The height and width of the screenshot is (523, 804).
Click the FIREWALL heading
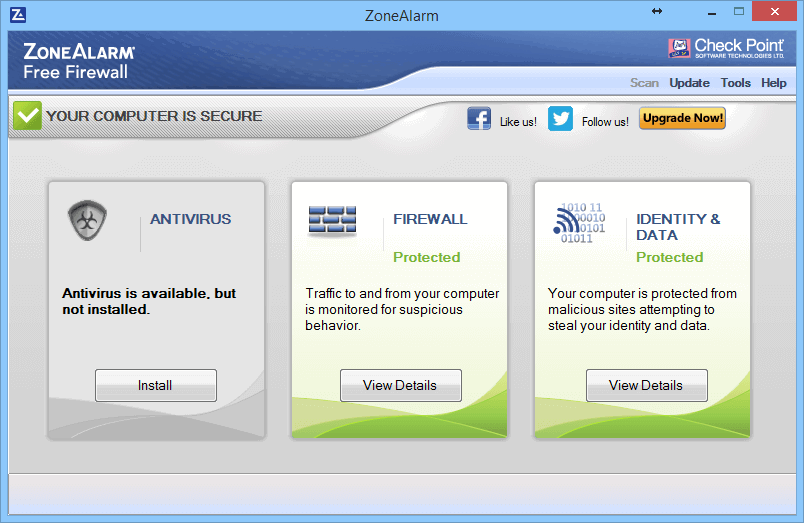[430, 219]
